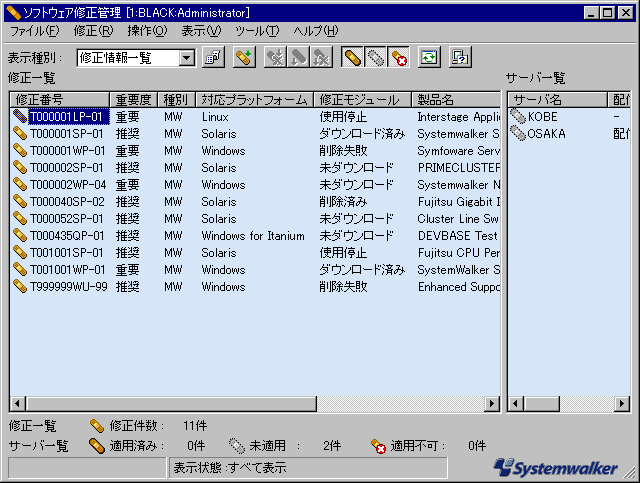This screenshot has height=483, width=640.
Task: Click the patch icon of T000001WP-01
Action: pyautogui.click(x=20, y=151)
